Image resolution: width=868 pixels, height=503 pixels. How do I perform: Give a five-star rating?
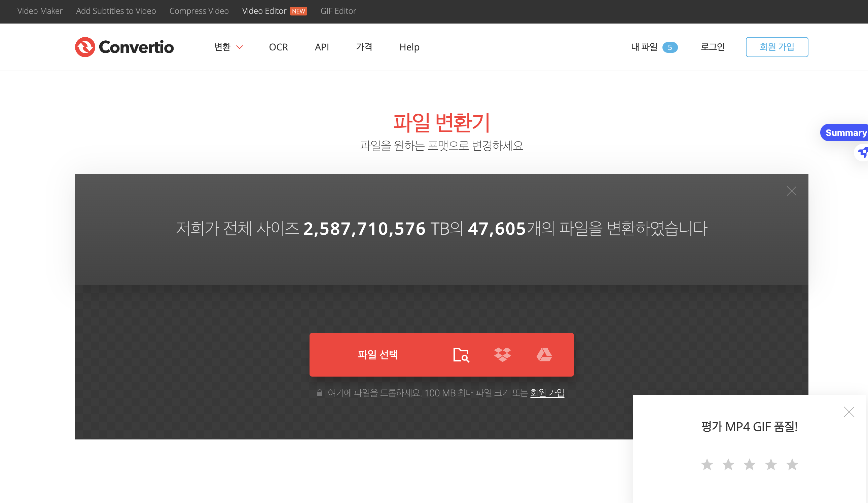tap(792, 464)
